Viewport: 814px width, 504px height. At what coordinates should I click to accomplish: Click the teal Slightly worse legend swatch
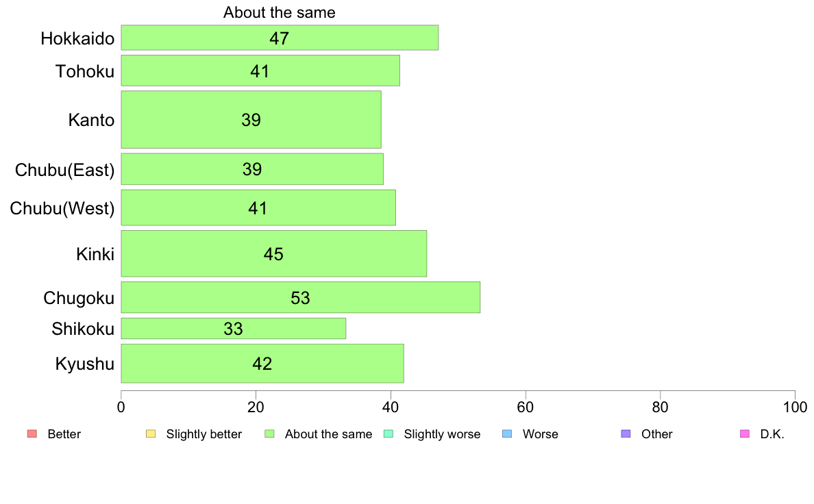pyautogui.click(x=388, y=434)
